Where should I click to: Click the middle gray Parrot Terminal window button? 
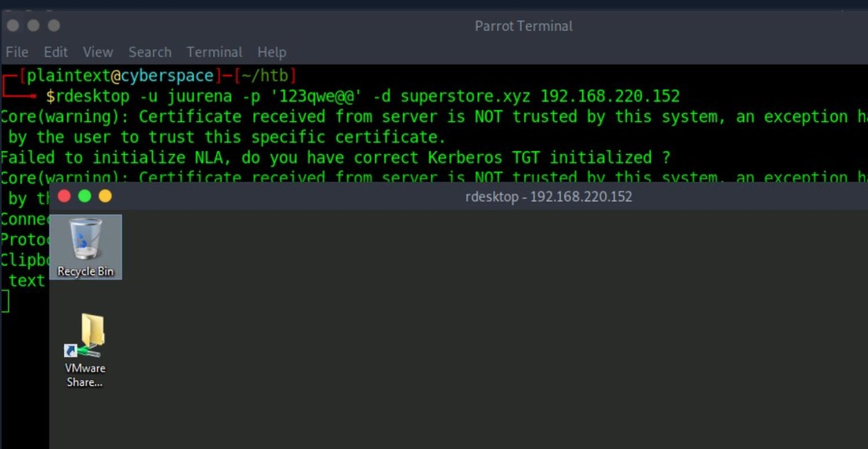[33, 25]
